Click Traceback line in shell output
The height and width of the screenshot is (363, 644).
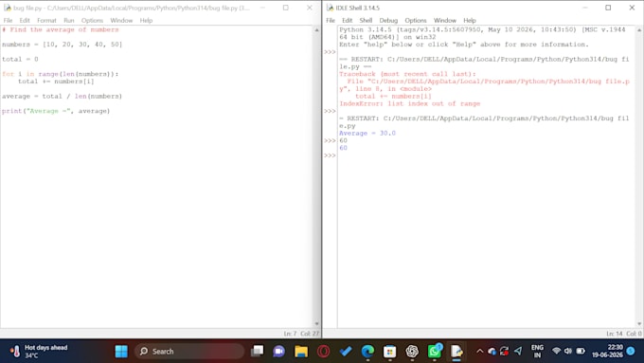[407, 74]
